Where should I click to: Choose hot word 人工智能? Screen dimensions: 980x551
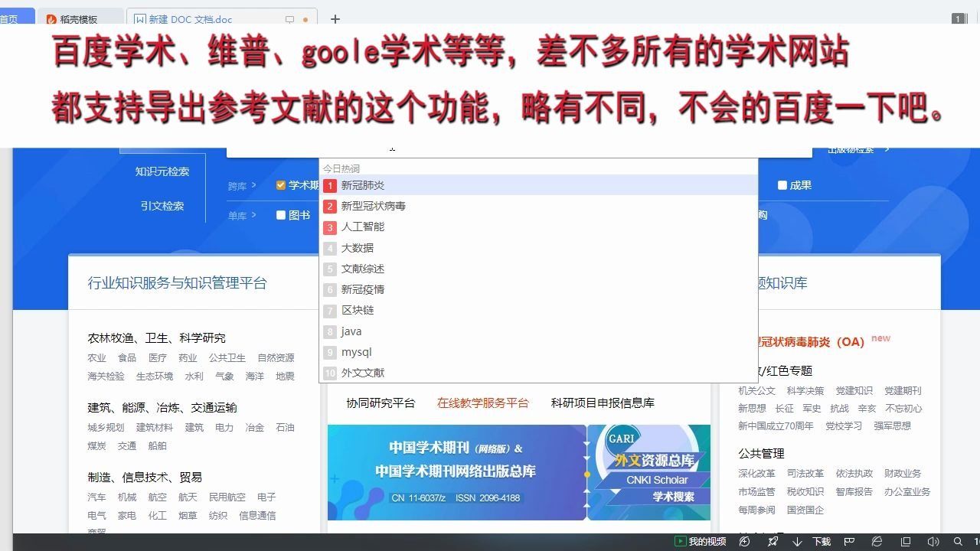pyautogui.click(x=538, y=227)
